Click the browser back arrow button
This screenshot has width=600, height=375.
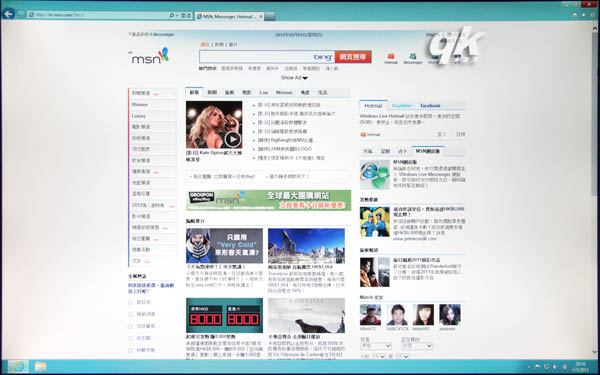(8, 14)
